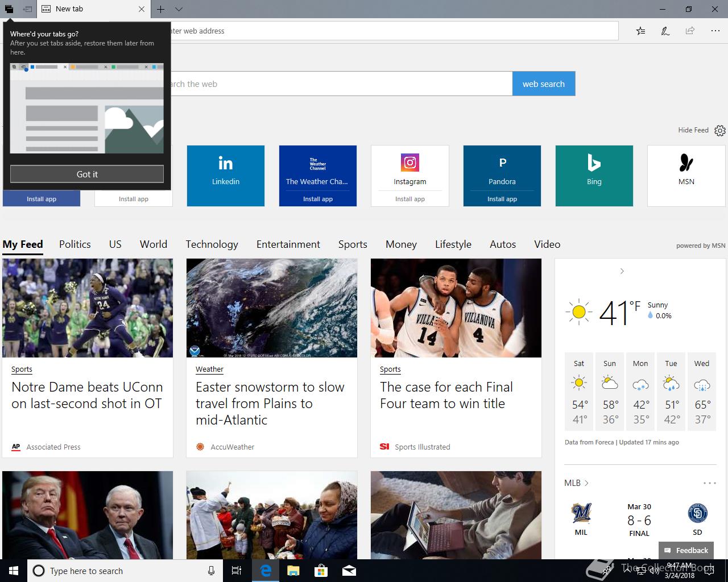Screen dimensions: 728x582
Task: Select the New tab tab
Action: 94,9
